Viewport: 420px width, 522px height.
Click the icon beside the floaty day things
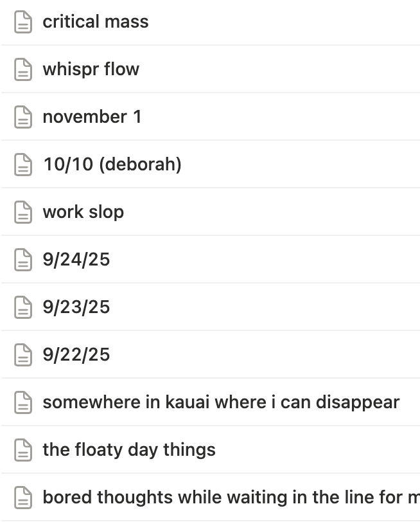[x=23, y=450]
